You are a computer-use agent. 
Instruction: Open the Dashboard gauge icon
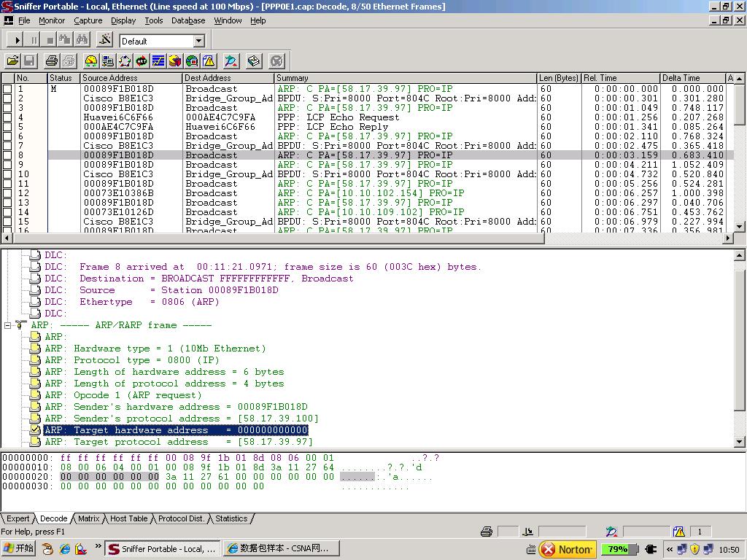point(91,61)
